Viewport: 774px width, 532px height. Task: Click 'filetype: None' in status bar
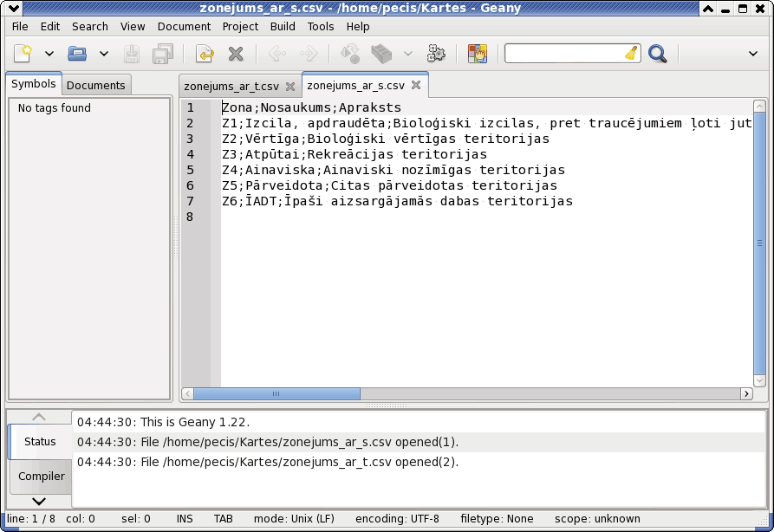click(x=498, y=519)
